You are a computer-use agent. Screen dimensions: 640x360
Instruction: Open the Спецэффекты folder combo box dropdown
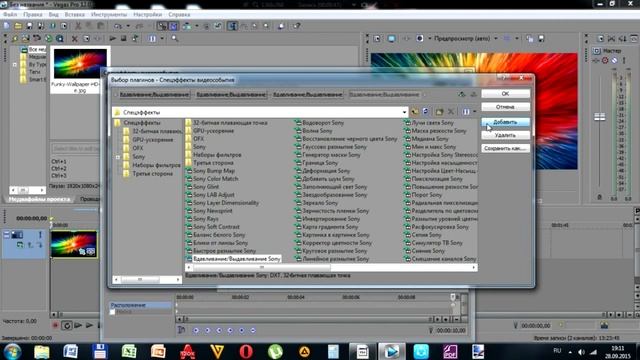tap(404, 112)
